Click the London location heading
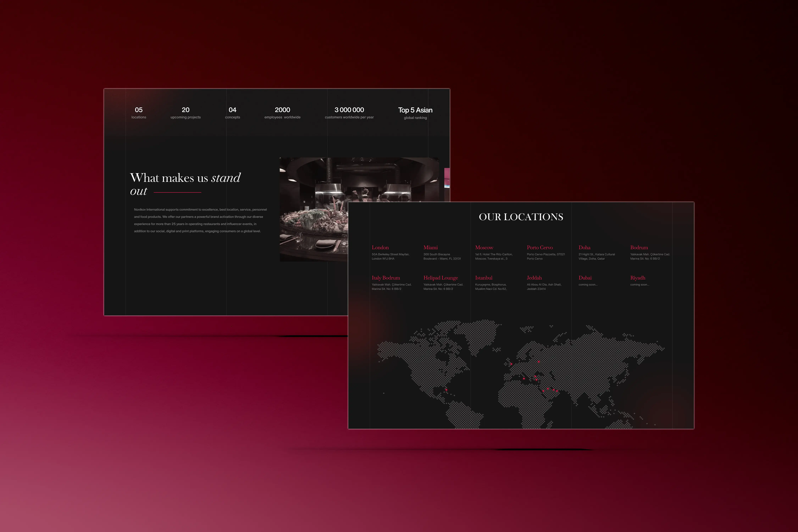Screen dimensions: 798x532 380,247
